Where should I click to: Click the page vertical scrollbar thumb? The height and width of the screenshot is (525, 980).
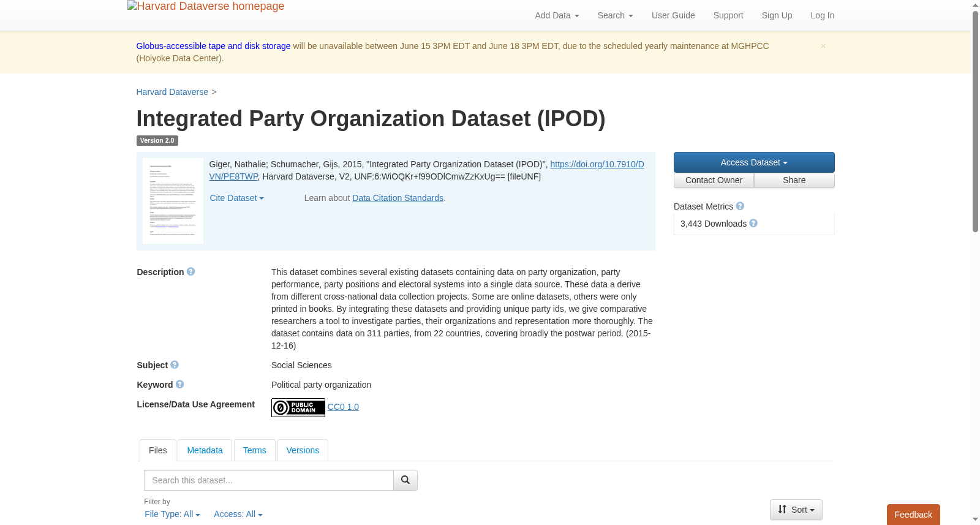[x=975, y=121]
